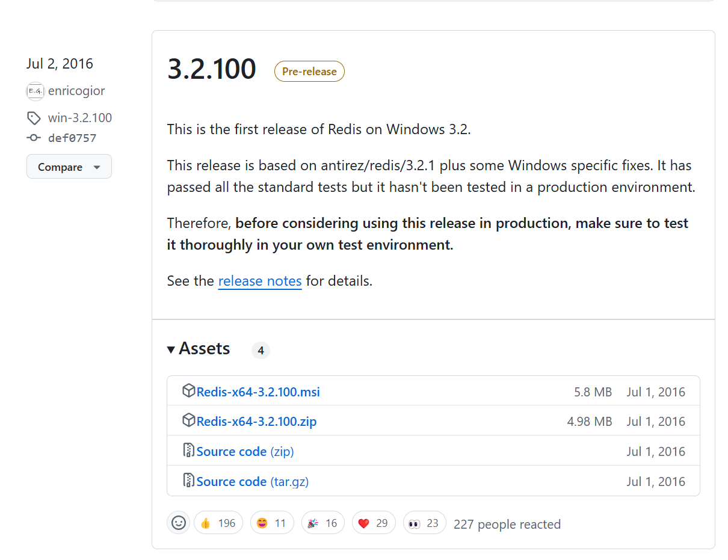Toggle the thumbs-up reaction
This screenshot has width=728, height=560.
coord(218,522)
